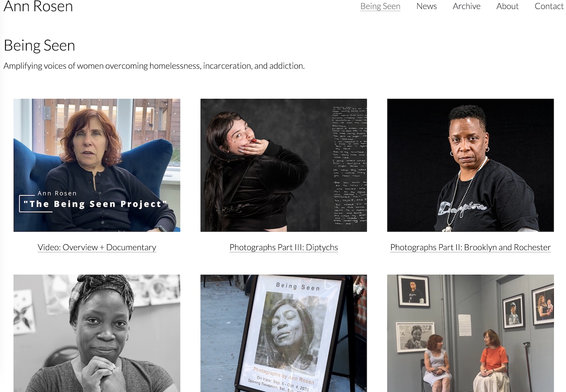
Task: Navigate to the About page
Action: pos(507,6)
